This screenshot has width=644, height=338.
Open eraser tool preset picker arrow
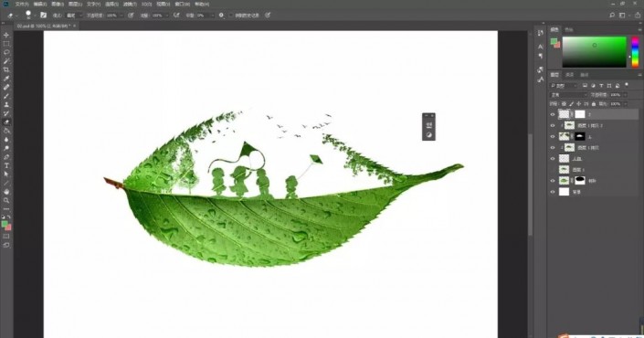[16, 16]
